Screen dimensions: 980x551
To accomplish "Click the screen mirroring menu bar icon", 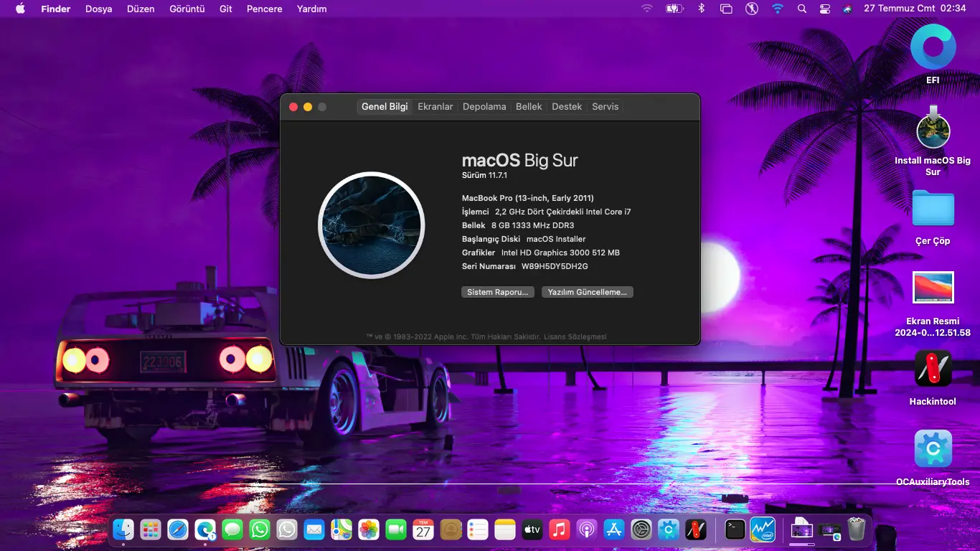I will (x=726, y=9).
